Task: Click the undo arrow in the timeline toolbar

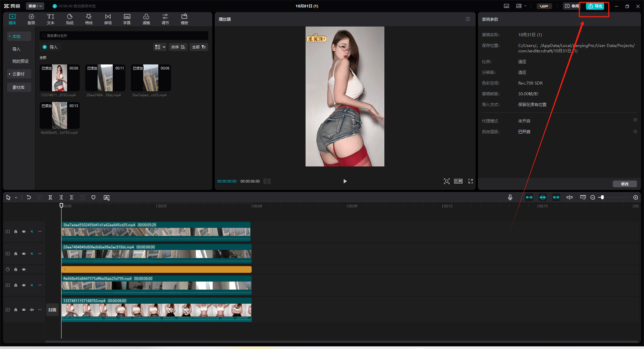Action: (x=29, y=197)
